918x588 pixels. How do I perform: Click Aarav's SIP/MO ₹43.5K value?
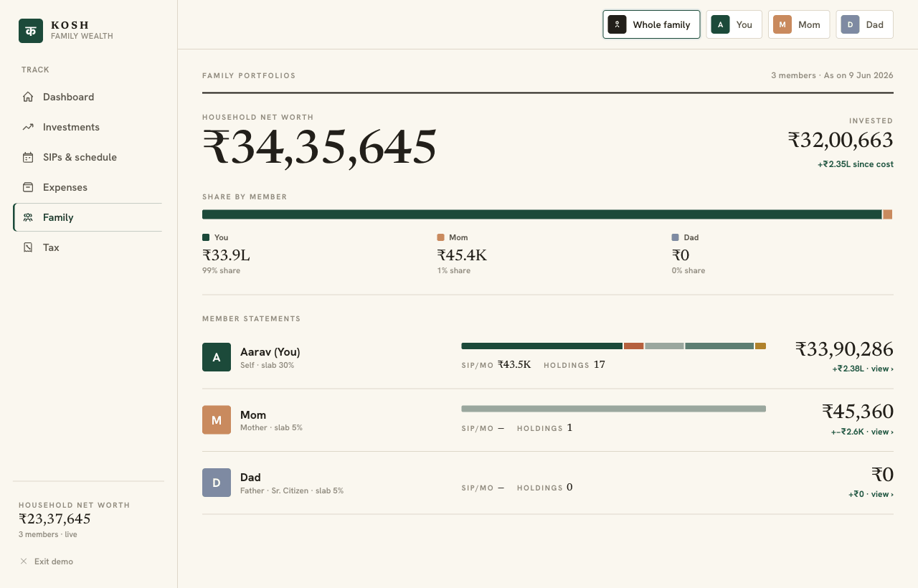(x=514, y=364)
